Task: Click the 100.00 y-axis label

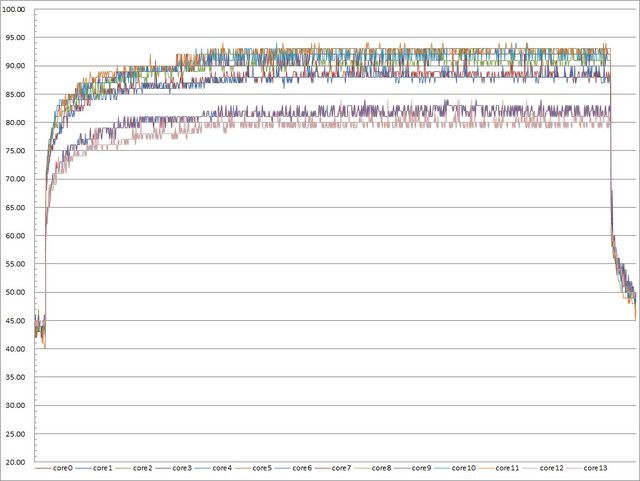Action: (x=18, y=9)
